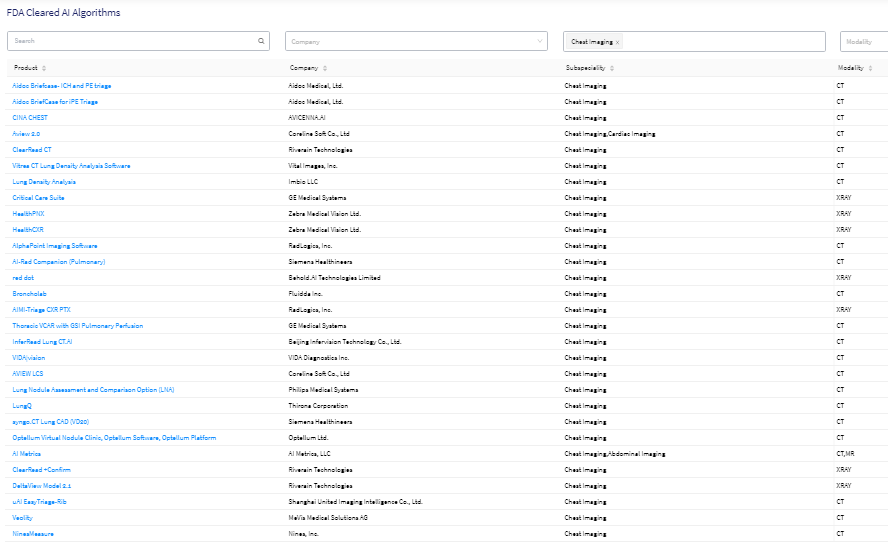The height and width of the screenshot is (546, 888).
Task: Sort table by Product column
Action: tap(44, 68)
